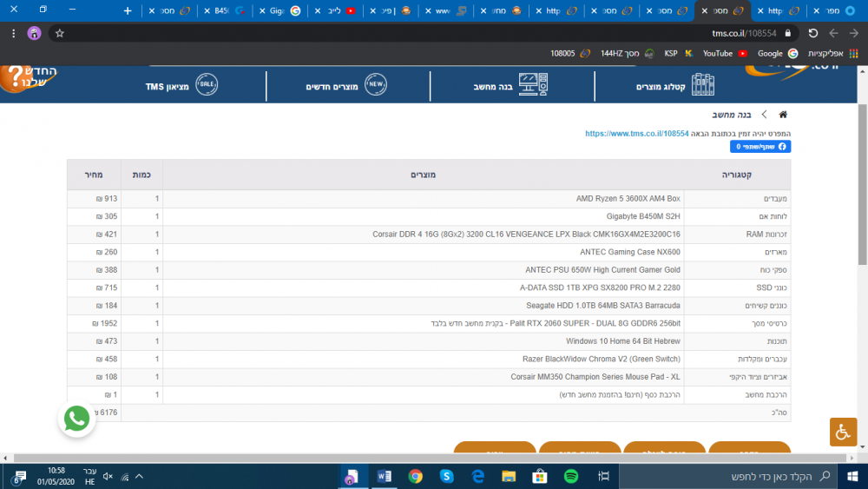
Task: Share the spec on Facebook
Action: 760,147
